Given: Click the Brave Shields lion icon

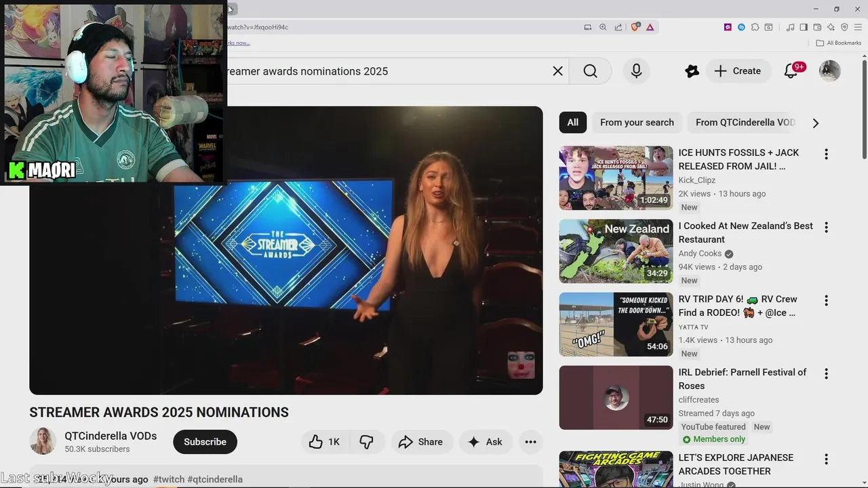Looking at the screenshot, I should 635,27.
